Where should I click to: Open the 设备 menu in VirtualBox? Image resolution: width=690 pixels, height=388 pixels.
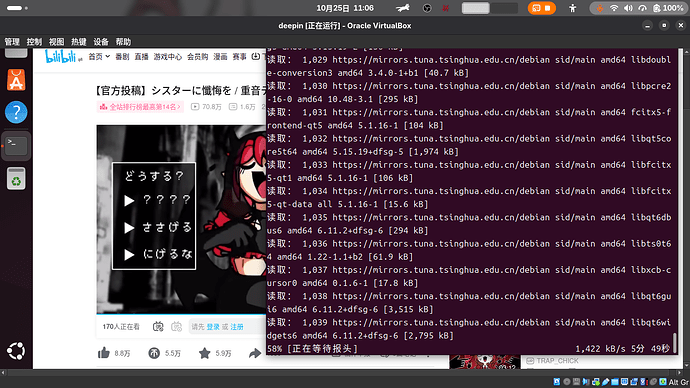click(x=101, y=42)
